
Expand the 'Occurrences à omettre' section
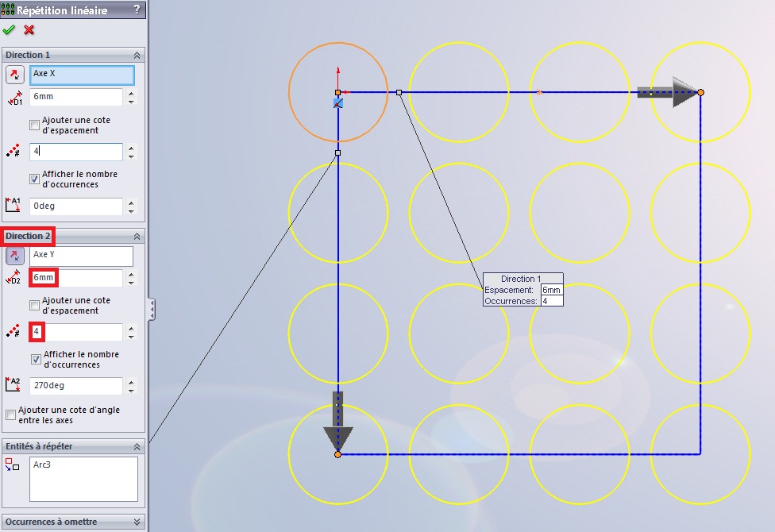(x=137, y=522)
